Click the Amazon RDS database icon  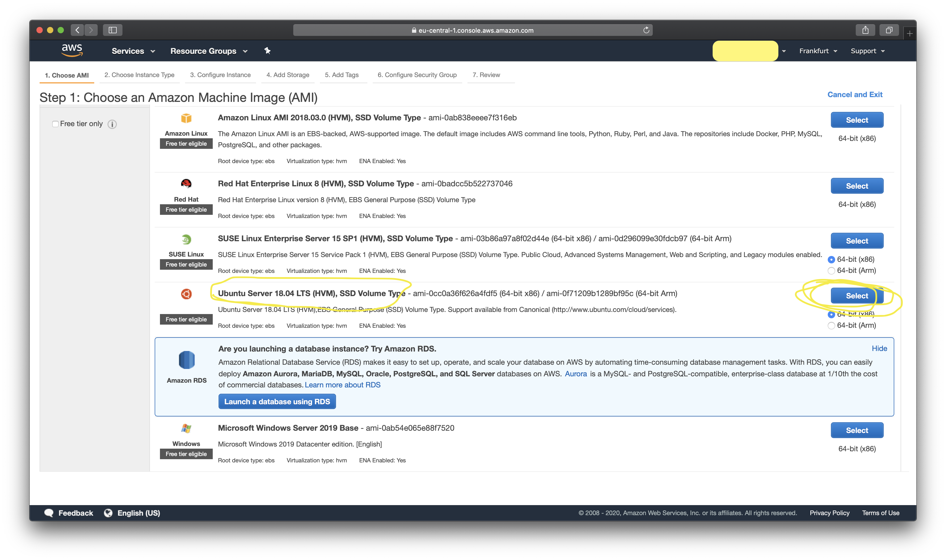[x=186, y=360]
